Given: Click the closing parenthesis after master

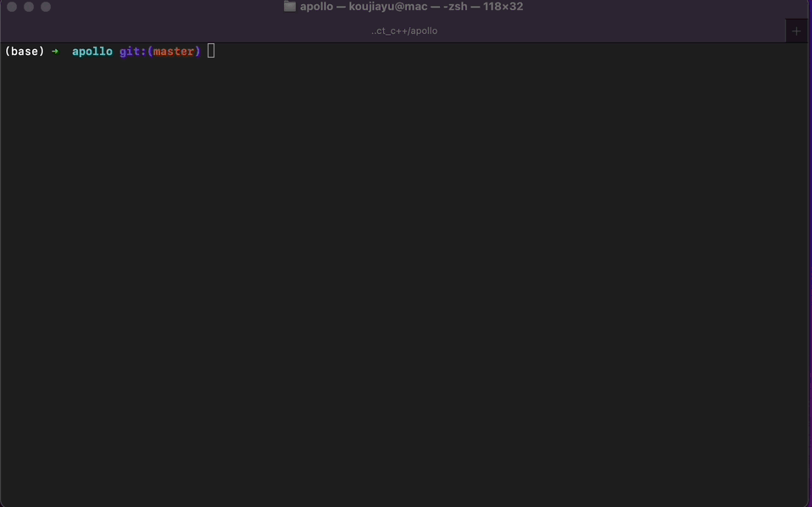Looking at the screenshot, I should click(x=197, y=51).
